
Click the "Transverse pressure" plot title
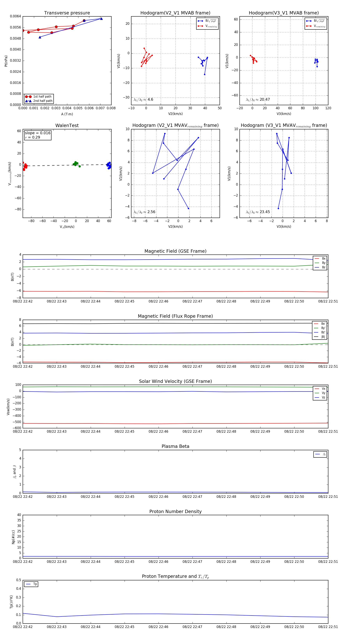pos(67,13)
